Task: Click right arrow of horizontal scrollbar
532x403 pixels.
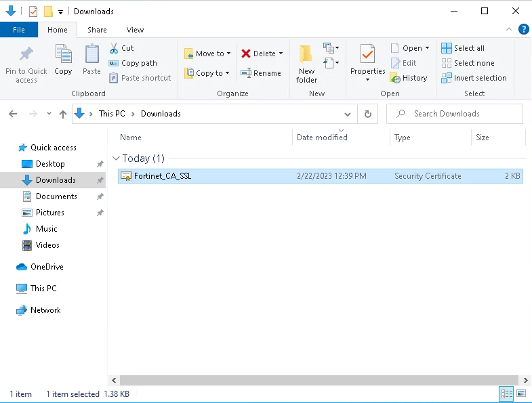Action: pyautogui.click(x=525, y=380)
